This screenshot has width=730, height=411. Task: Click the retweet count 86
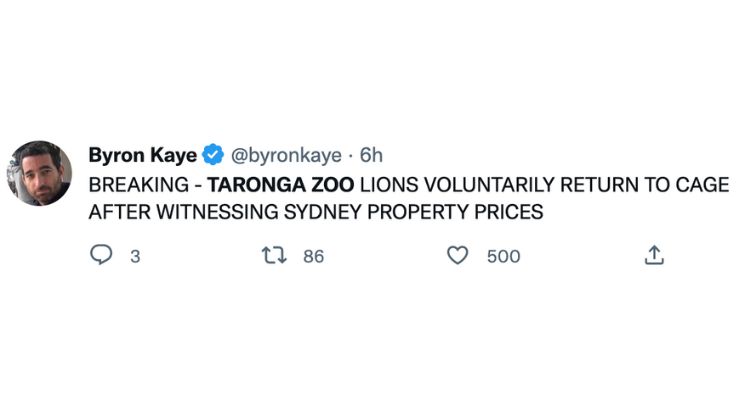click(x=313, y=256)
